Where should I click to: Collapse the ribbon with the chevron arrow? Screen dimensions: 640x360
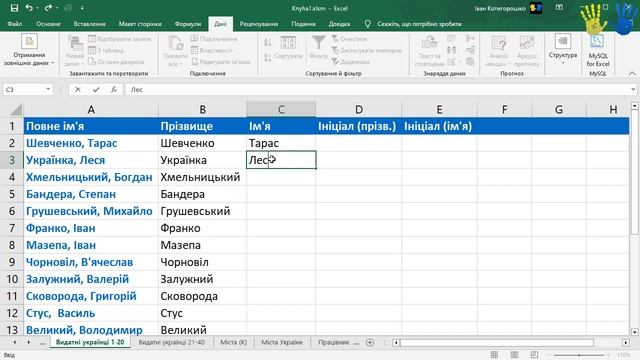tap(632, 73)
